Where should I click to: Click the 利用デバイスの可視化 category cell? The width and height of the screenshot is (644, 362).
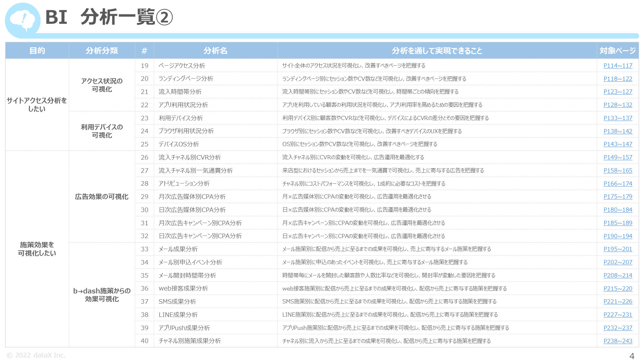pos(102,131)
